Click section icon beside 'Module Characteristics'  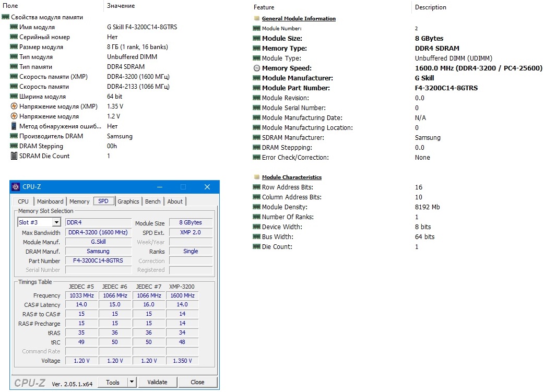point(257,177)
